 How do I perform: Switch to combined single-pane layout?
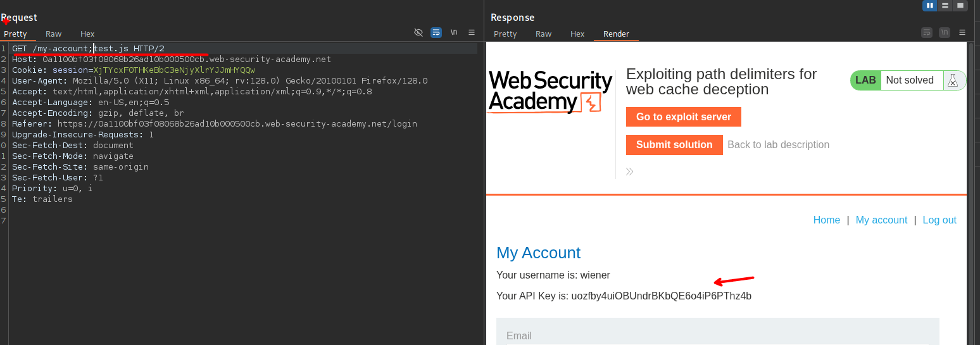pyautogui.click(x=960, y=6)
